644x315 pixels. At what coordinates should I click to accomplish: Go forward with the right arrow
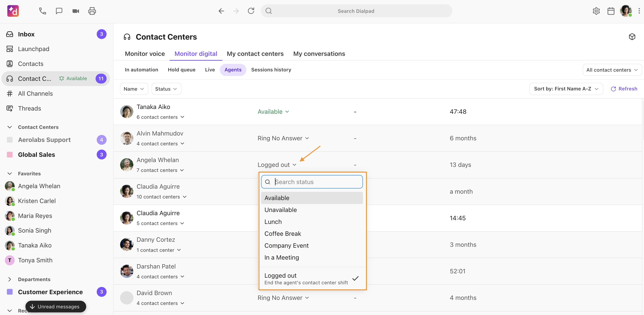[x=236, y=11]
